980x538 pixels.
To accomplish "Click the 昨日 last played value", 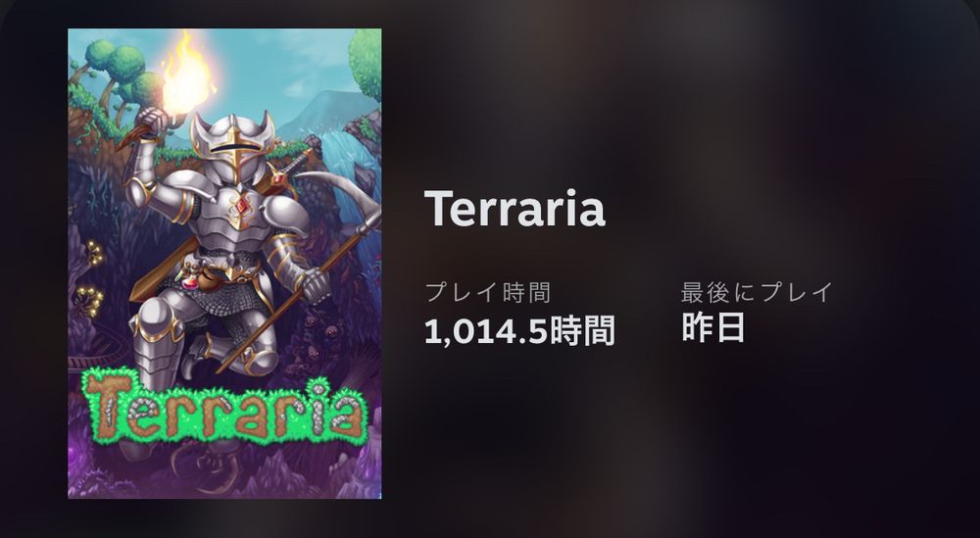I will click(712, 327).
